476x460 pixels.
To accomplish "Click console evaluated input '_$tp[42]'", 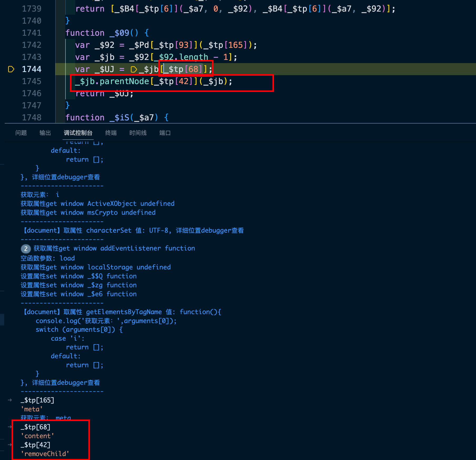I will tap(36, 445).
